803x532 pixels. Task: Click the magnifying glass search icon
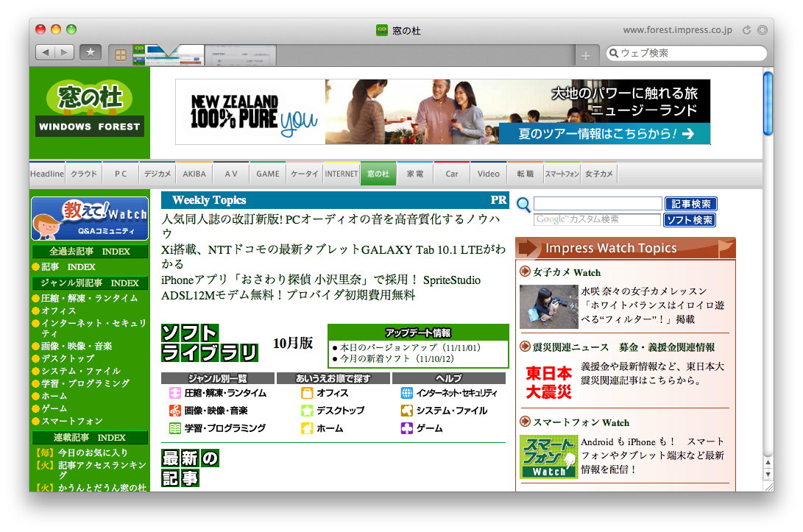pyautogui.click(x=523, y=205)
